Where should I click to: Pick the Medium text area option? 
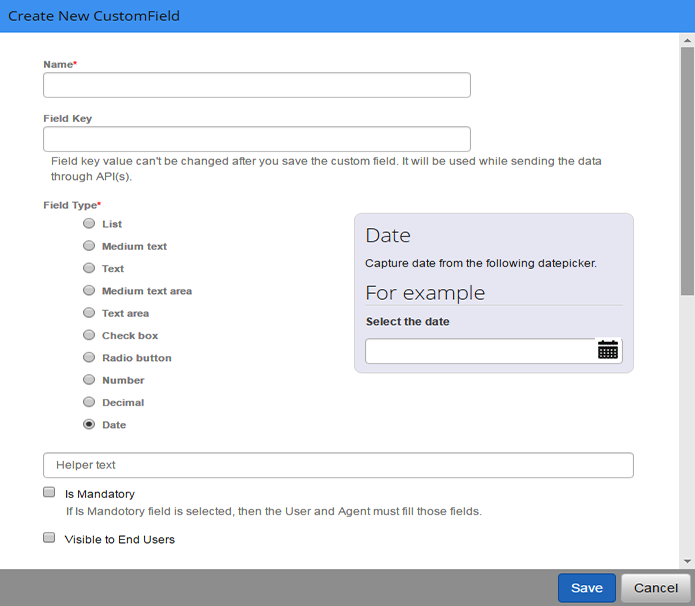[x=89, y=290]
